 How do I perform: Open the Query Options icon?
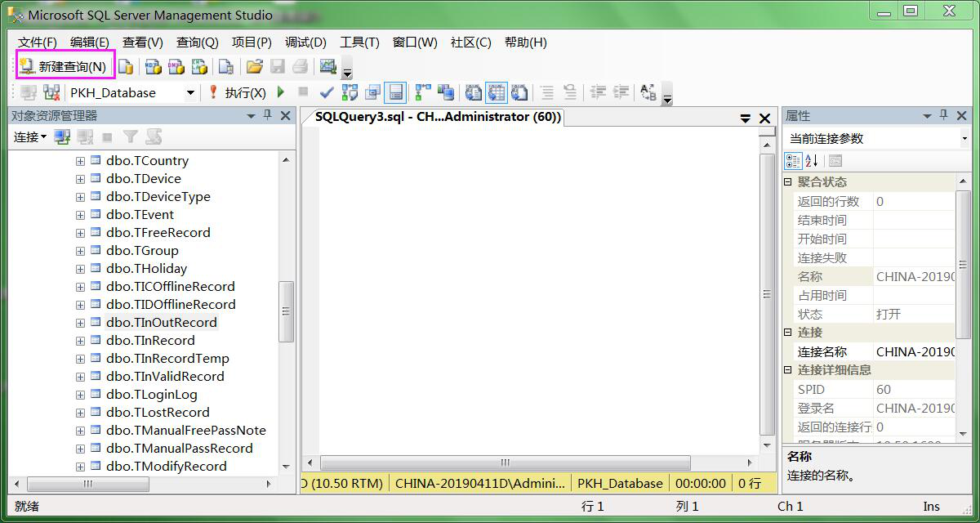pyautogui.click(x=373, y=92)
